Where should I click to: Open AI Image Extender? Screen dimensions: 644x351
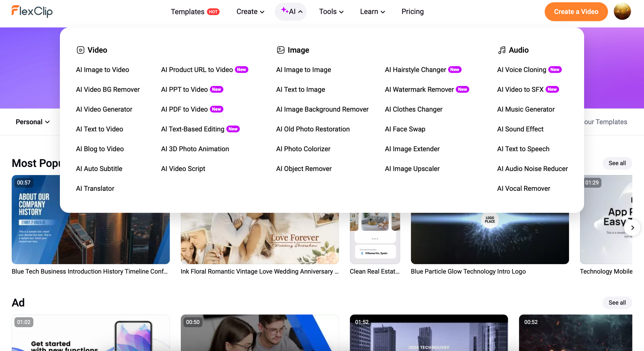412,149
